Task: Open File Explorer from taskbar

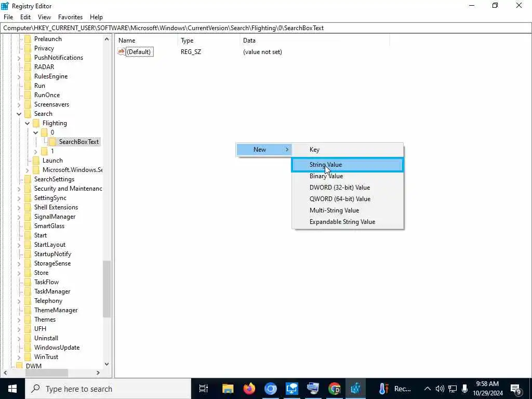Action: (228, 389)
